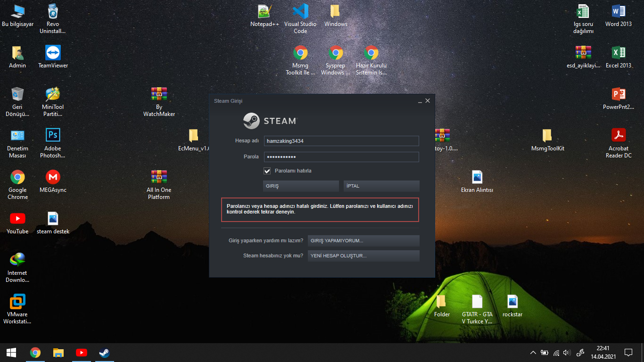Select the Ekran Alıntısı image file
Image resolution: width=644 pixels, height=362 pixels.
point(477,181)
